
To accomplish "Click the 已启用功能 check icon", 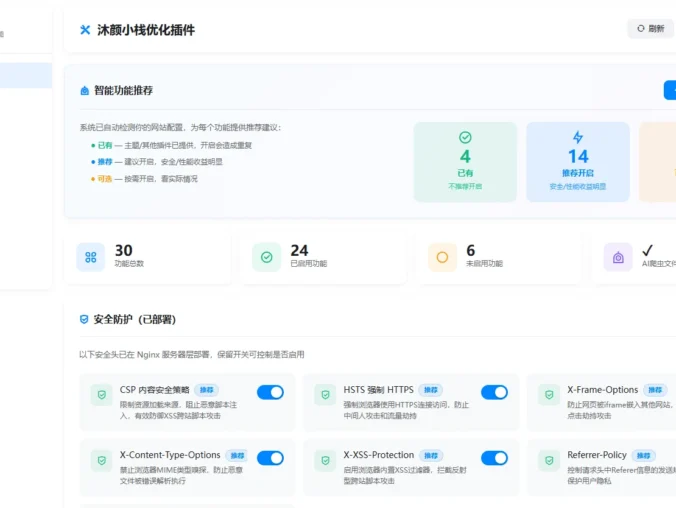I will 266,257.
